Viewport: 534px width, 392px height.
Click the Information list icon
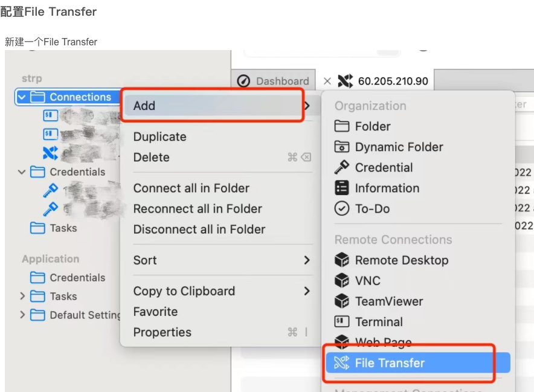coord(341,188)
